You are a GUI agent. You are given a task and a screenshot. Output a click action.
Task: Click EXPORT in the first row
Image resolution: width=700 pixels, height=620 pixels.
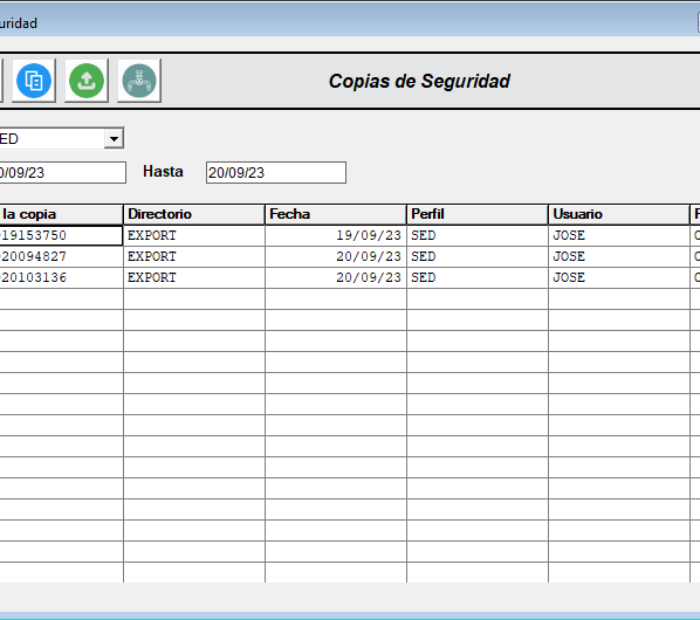(152, 236)
